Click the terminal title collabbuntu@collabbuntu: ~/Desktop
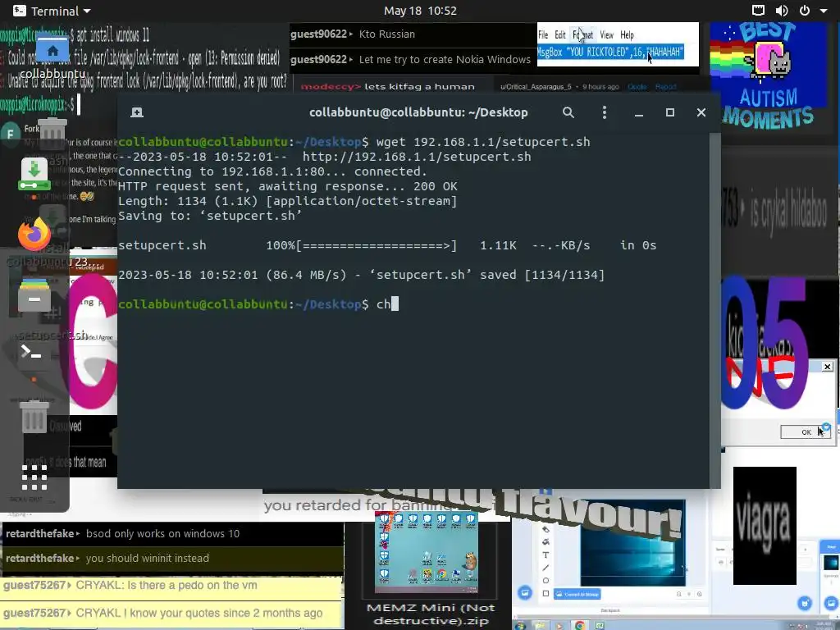This screenshot has height=630, width=840. [x=418, y=112]
